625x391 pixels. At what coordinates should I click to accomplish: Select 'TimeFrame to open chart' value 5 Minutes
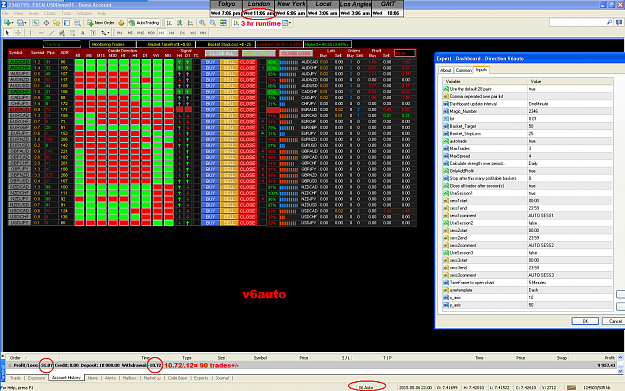click(x=570, y=283)
